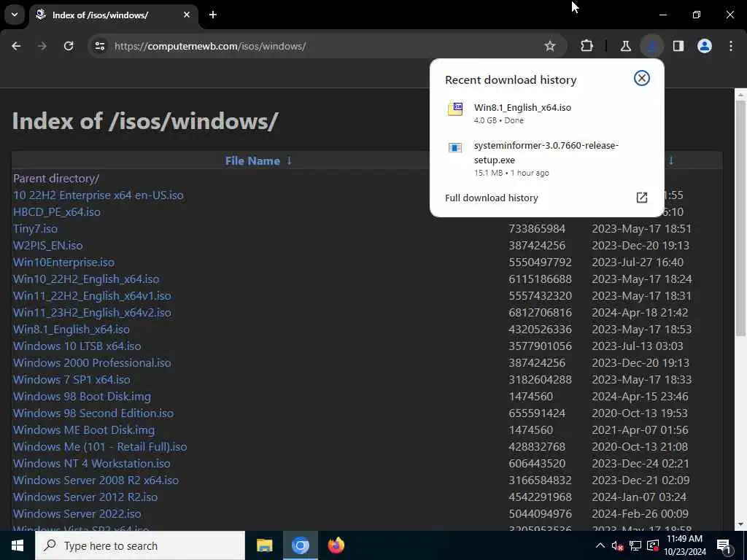Click the external link icon beside Full download history
Viewport: 747px width, 560px height.
tap(642, 198)
